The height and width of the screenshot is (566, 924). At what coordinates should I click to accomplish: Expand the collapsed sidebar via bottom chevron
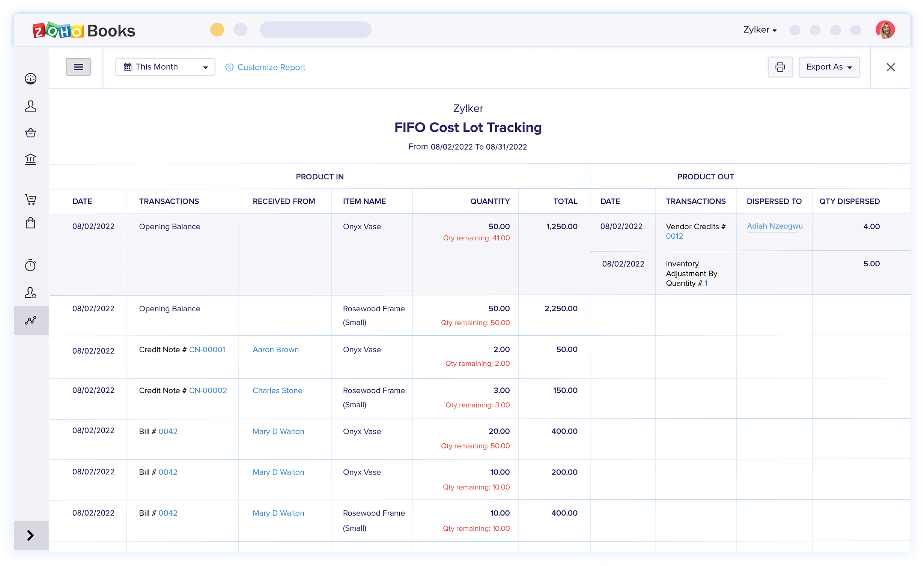tap(31, 536)
